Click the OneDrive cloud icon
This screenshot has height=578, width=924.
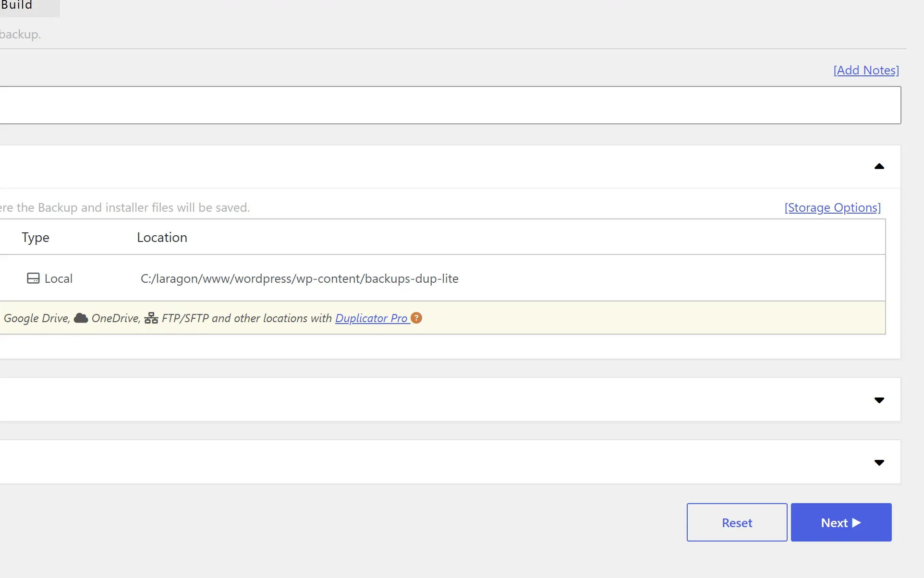click(81, 318)
